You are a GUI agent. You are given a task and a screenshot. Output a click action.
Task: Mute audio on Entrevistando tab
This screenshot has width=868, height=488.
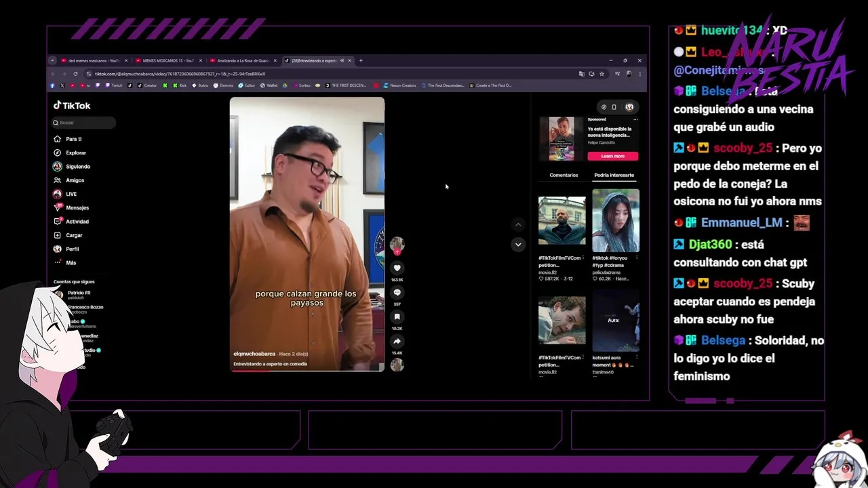click(x=342, y=60)
